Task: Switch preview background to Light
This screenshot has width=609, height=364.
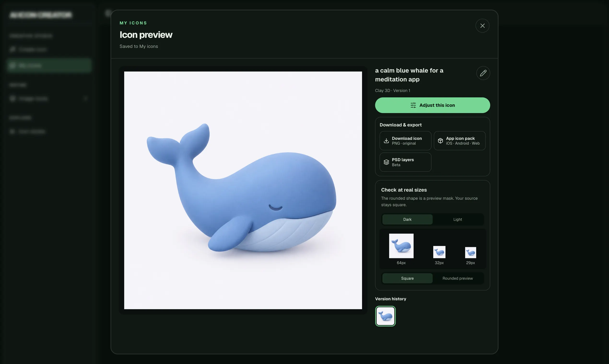Action: point(457,220)
